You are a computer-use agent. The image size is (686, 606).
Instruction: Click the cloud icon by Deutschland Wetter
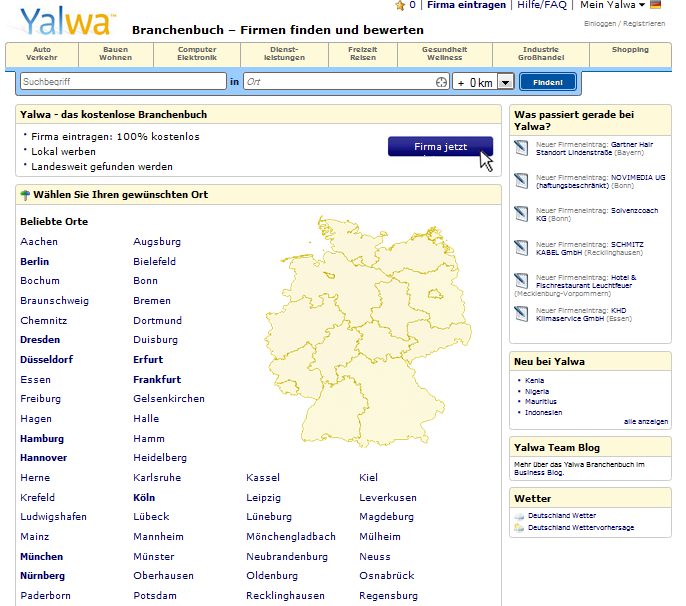[519, 516]
